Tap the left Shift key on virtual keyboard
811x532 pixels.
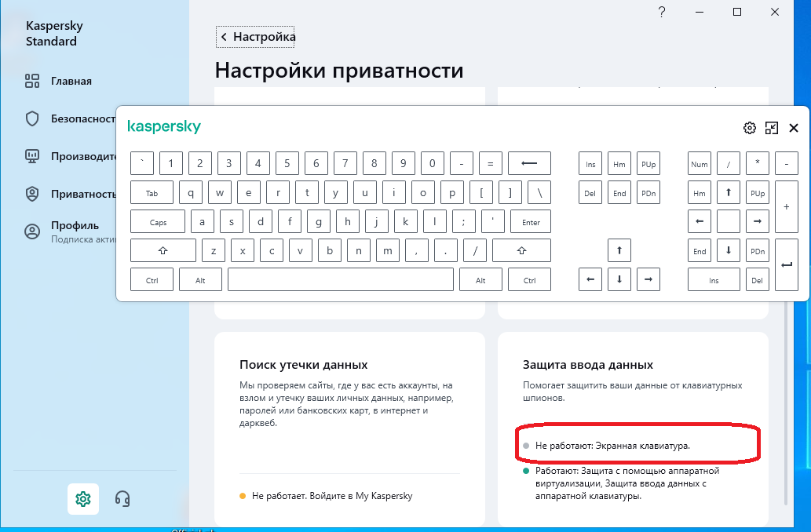[x=163, y=250]
